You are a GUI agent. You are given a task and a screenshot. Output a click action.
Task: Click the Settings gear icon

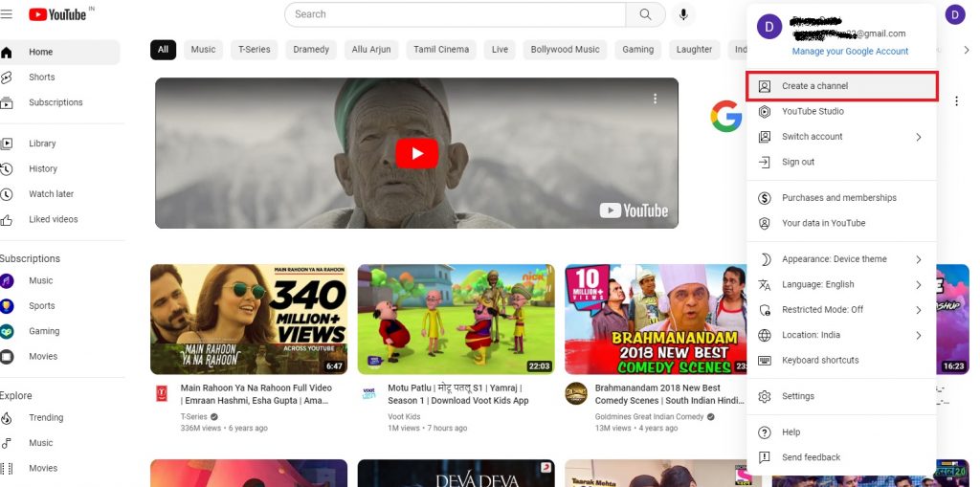coord(765,396)
